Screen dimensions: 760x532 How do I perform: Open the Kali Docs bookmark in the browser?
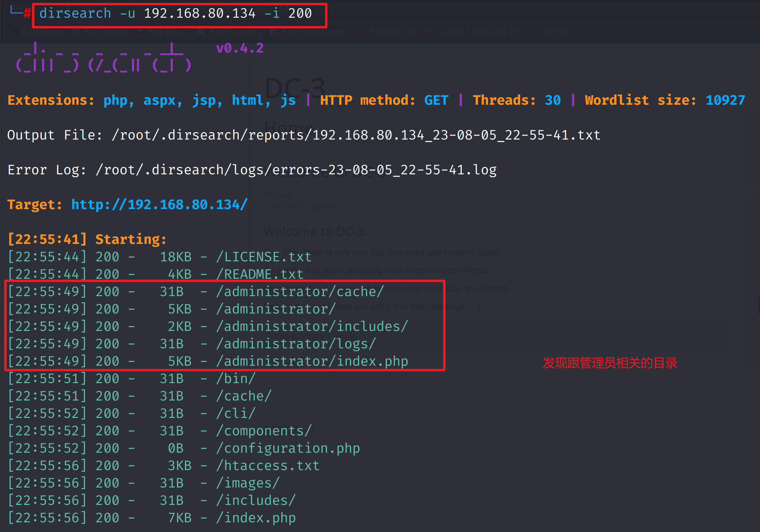(163, 32)
